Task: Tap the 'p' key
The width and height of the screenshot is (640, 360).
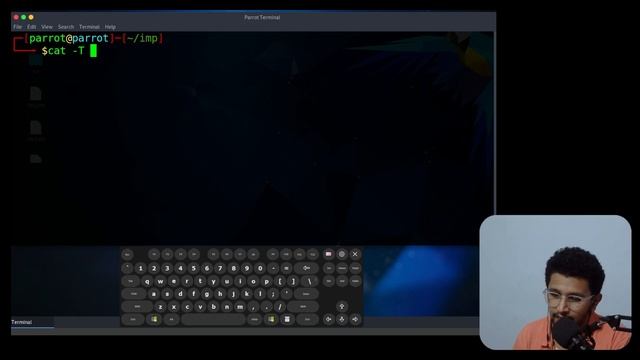Action: click(266, 281)
